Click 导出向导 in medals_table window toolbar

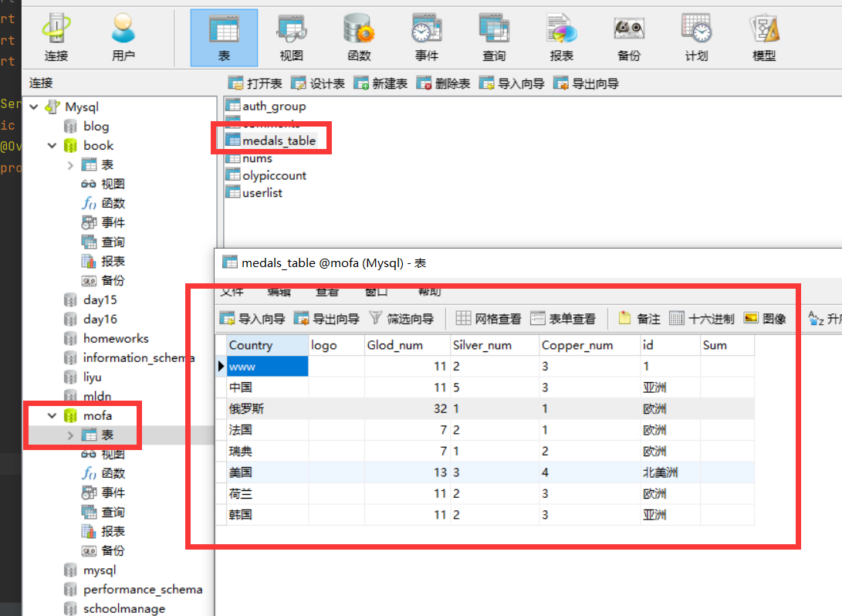coord(326,319)
